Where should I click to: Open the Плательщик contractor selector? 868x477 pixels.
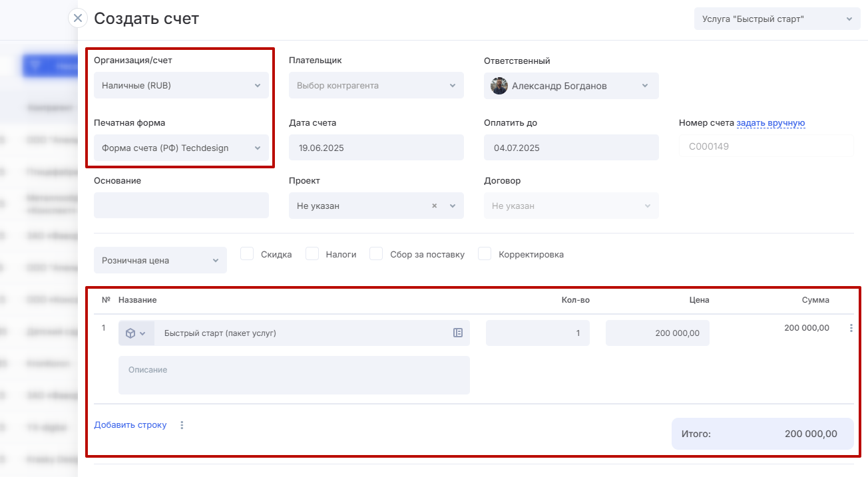376,86
